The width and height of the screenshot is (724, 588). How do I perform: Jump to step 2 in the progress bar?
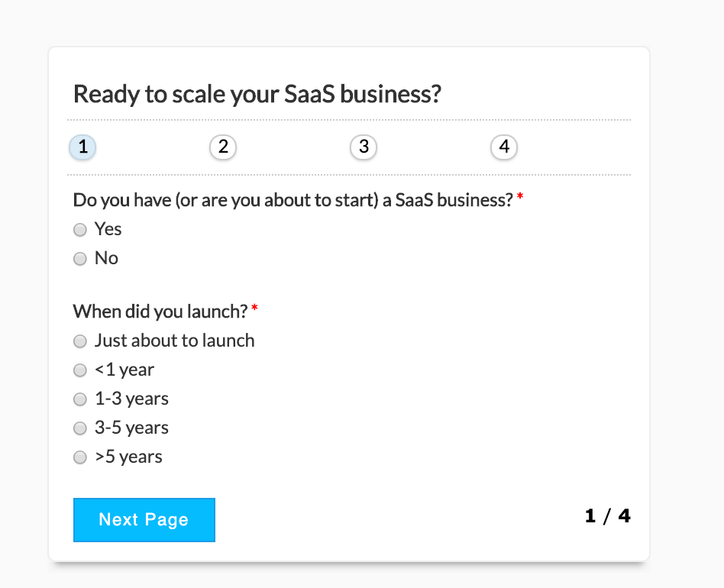223,147
